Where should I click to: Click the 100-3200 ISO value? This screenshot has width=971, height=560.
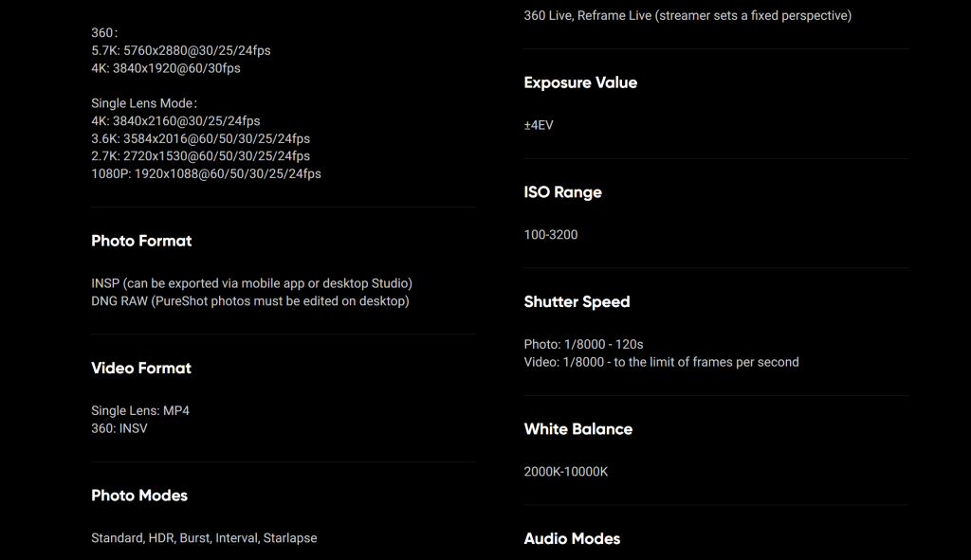pyautogui.click(x=551, y=235)
